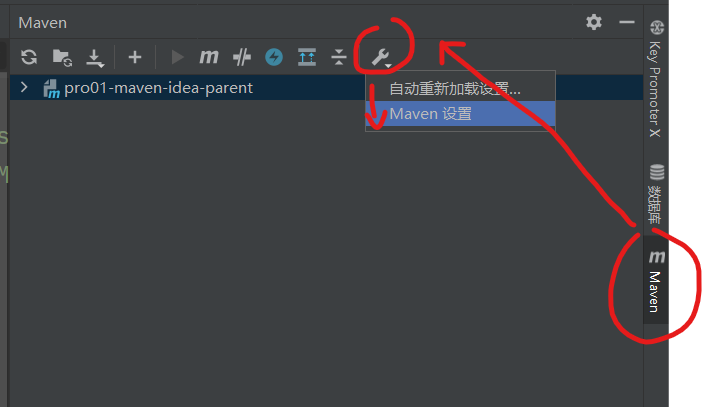Hide the Maven tool window

[x=627, y=22]
